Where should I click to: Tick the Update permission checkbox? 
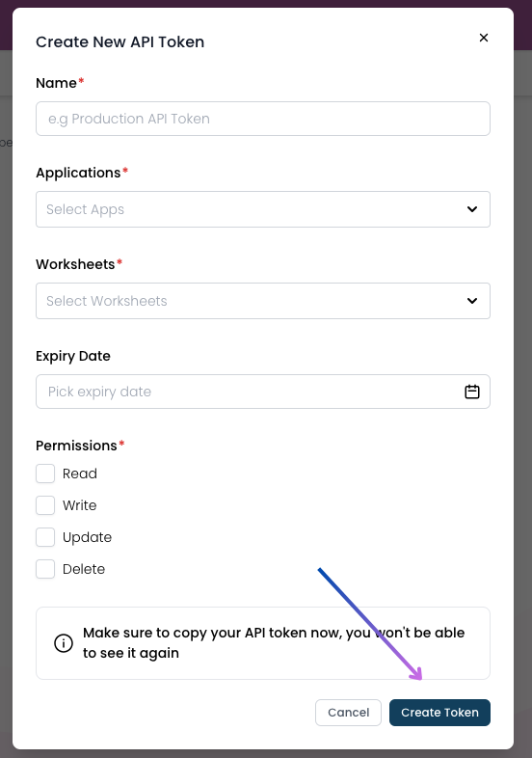tap(45, 537)
